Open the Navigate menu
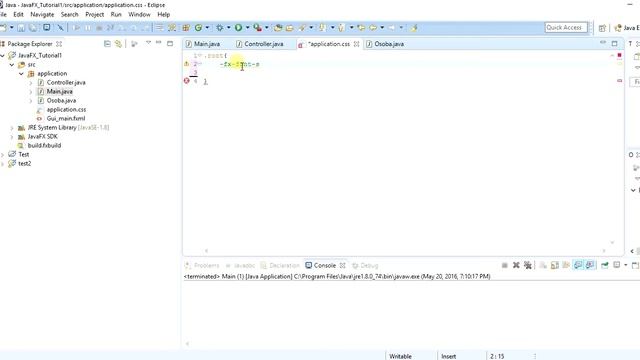The image size is (640, 360). click(x=42, y=14)
